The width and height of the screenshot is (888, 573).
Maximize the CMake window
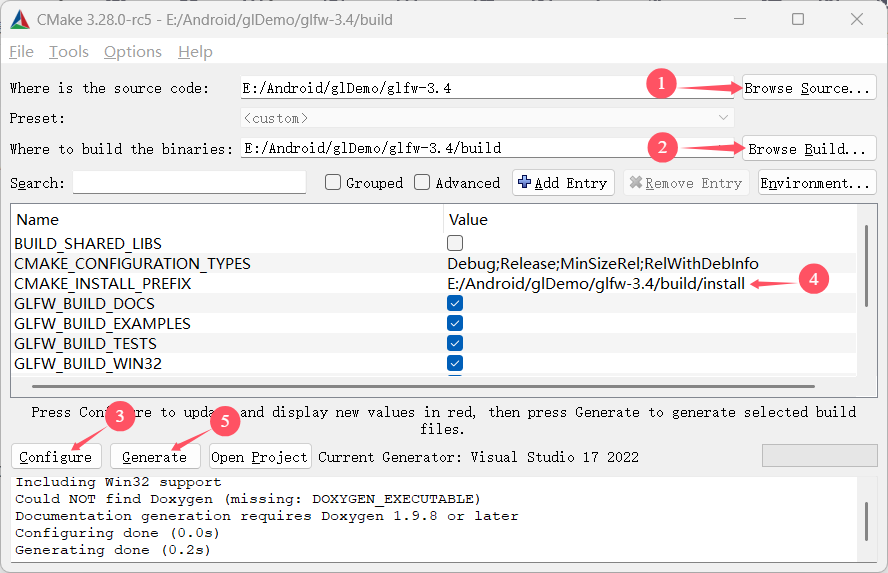(x=797, y=19)
